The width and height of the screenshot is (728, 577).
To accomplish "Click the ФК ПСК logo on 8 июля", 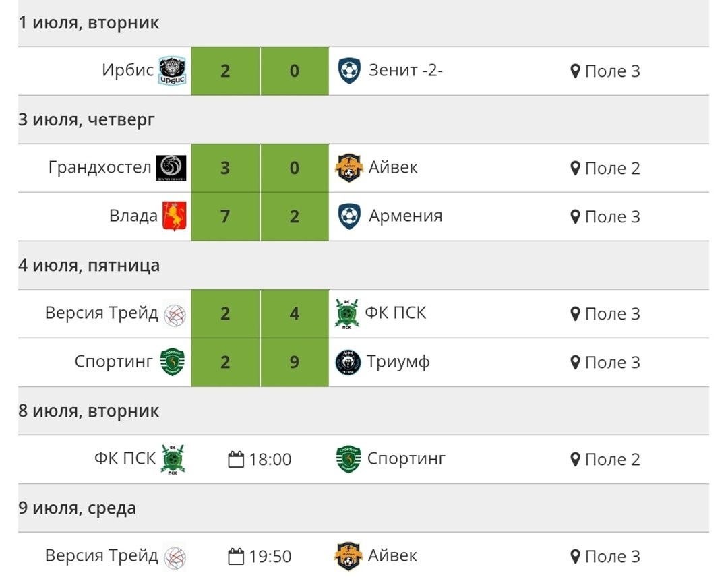I will click(173, 459).
